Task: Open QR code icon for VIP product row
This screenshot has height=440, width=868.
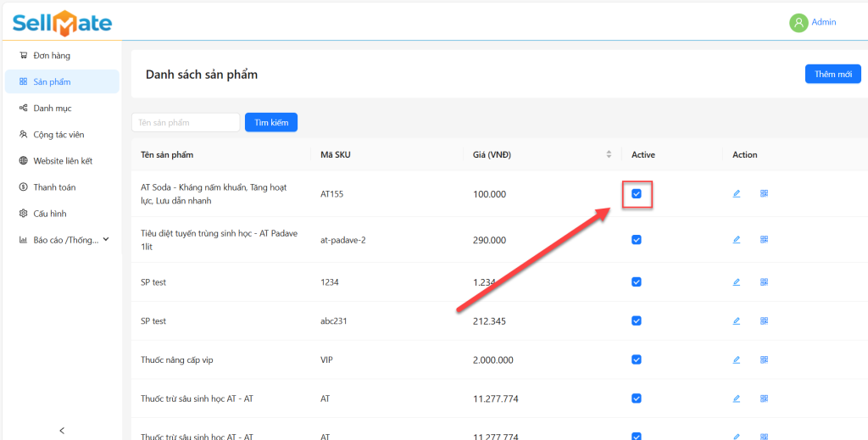Action: (764, 359)
